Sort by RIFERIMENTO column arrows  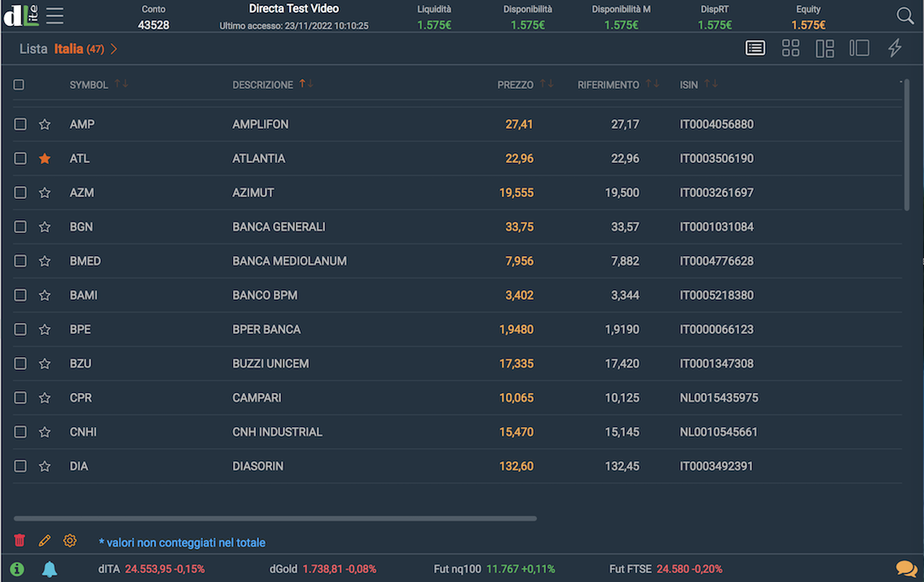[653, 84]
